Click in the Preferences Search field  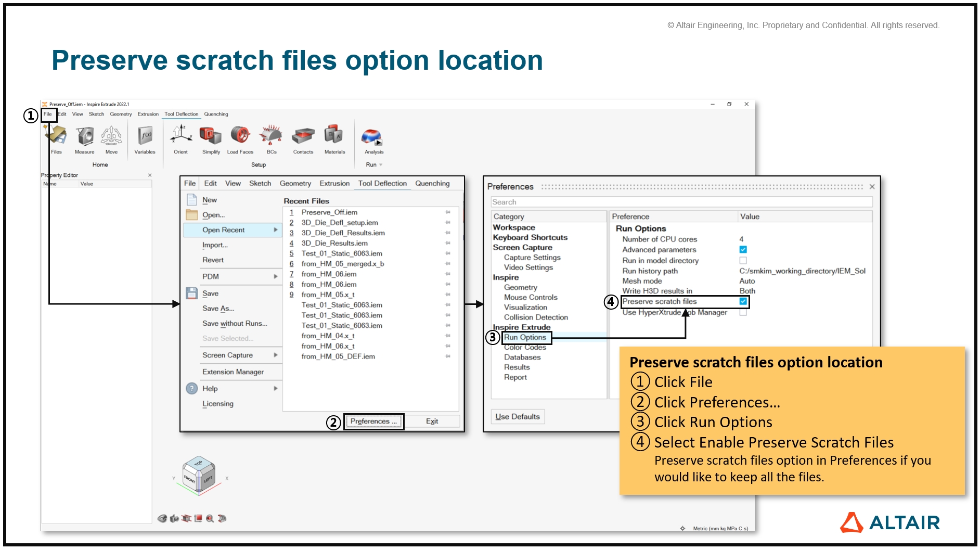click(x=681, y=202)
